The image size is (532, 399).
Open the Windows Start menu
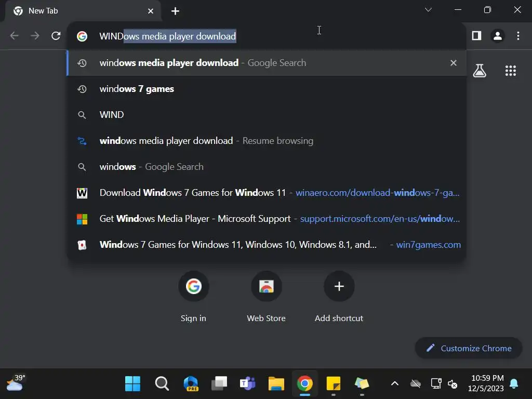[132, 384]
